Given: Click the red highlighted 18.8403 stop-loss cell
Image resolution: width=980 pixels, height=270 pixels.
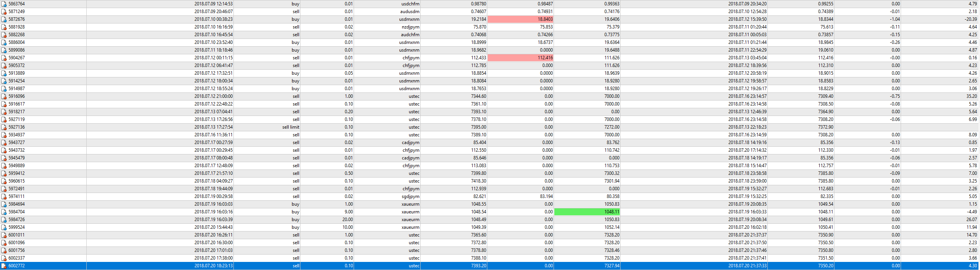Looking at the screenshot, I should click(x=520, y=19).
